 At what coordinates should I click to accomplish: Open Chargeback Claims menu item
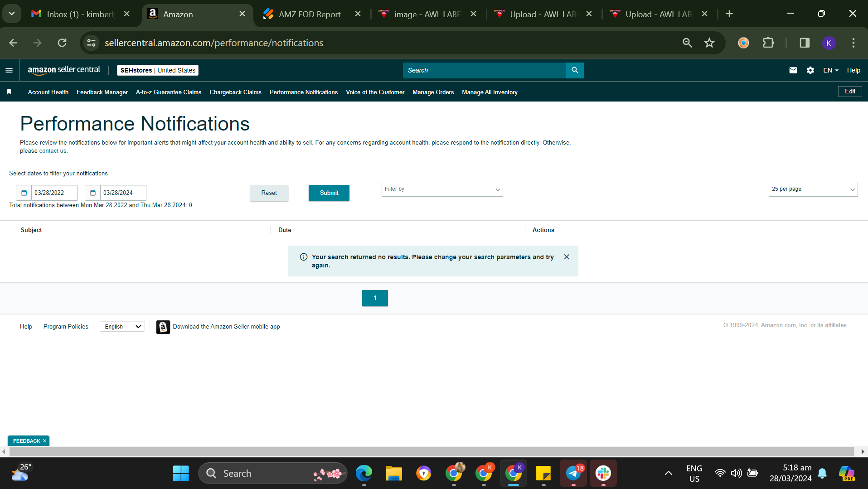(235, 92)
